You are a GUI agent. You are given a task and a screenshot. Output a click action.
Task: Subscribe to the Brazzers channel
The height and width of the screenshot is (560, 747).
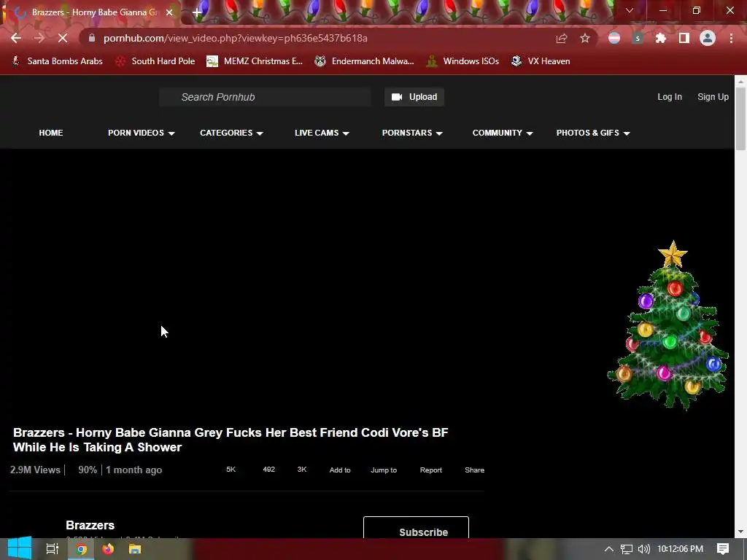(x=416, y=528)
